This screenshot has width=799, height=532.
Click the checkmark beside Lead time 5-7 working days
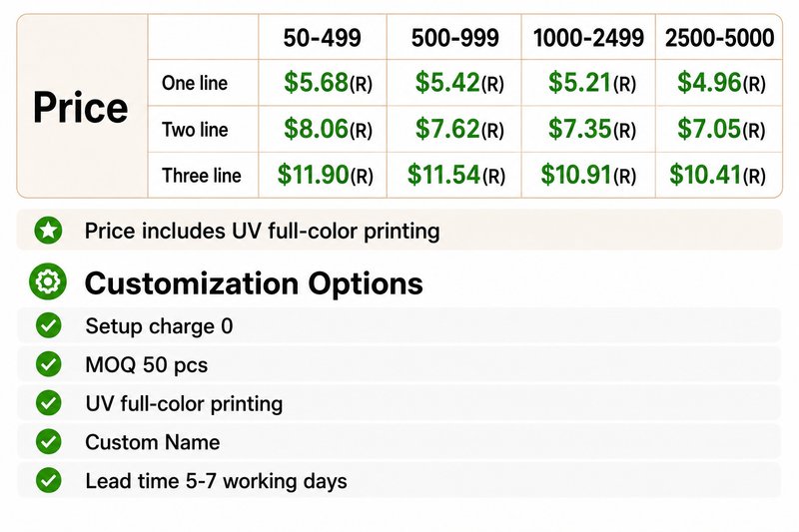coord(49,480)
